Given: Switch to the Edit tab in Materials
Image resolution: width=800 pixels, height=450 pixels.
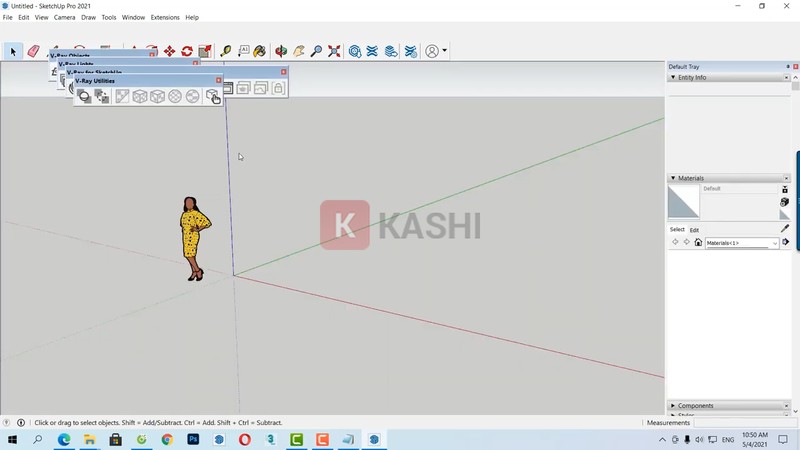Looking at the screenshot, I should coord(694,230).
